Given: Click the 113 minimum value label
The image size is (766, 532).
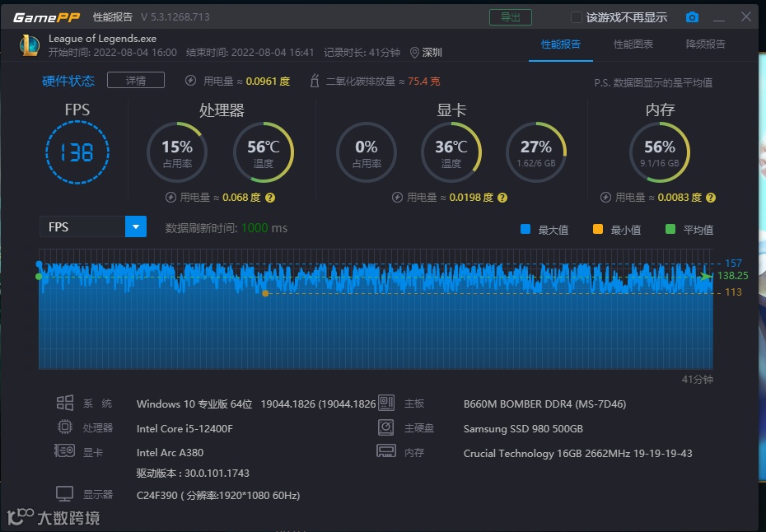Looking at the screenshot, I should [x=733, y=292].
